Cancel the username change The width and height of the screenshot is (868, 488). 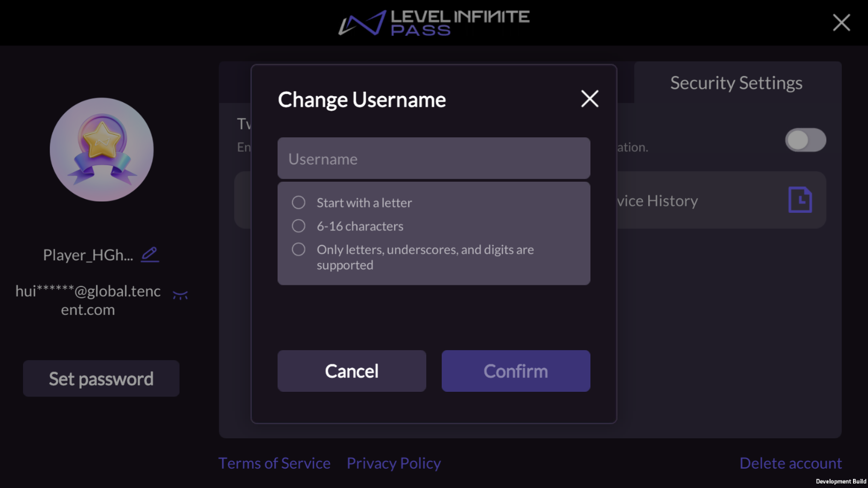[351, 370]
